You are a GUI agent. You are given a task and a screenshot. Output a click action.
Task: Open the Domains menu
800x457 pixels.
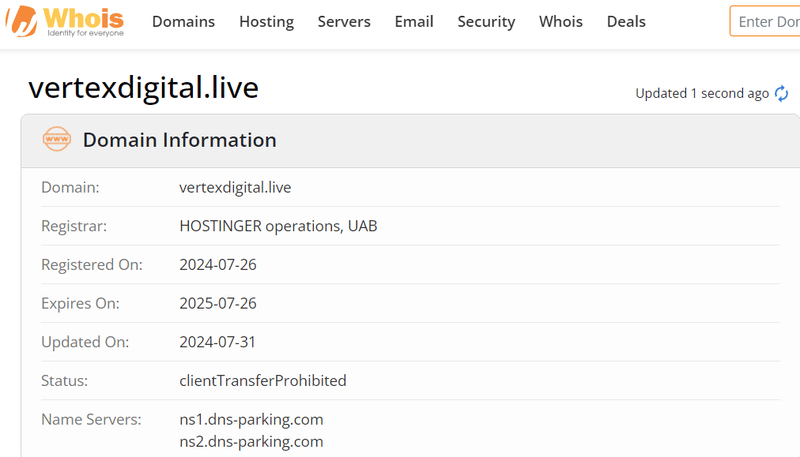183,21
